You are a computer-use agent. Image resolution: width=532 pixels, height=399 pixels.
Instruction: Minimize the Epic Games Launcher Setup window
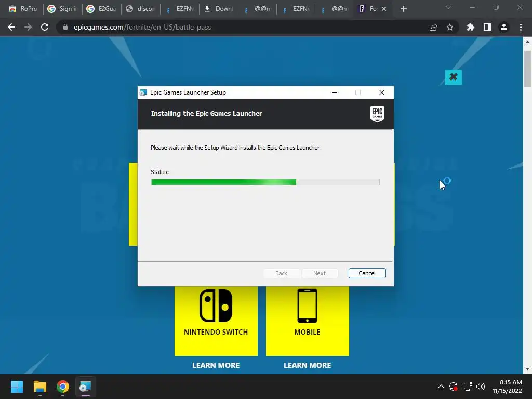(335, 92)
